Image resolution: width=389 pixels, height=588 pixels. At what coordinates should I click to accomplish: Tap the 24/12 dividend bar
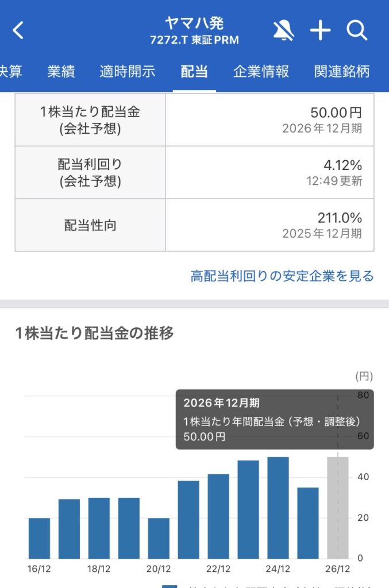click(x=278, y=508)
